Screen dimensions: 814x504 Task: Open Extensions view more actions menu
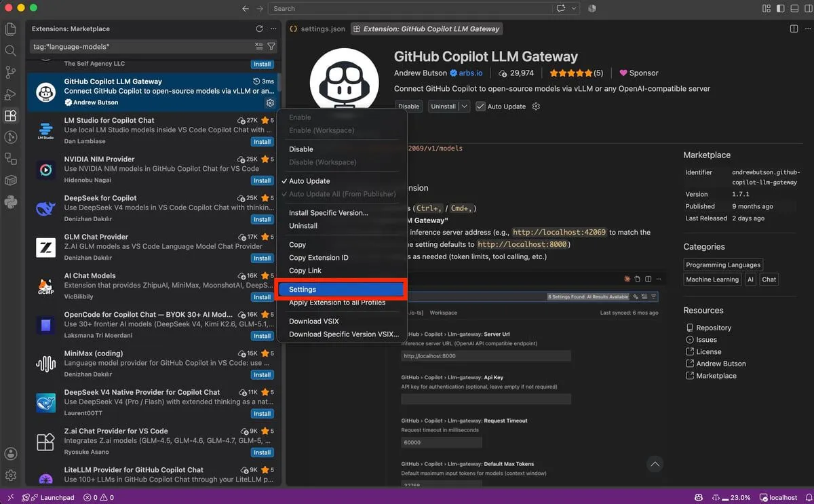[x=273, y=29]
